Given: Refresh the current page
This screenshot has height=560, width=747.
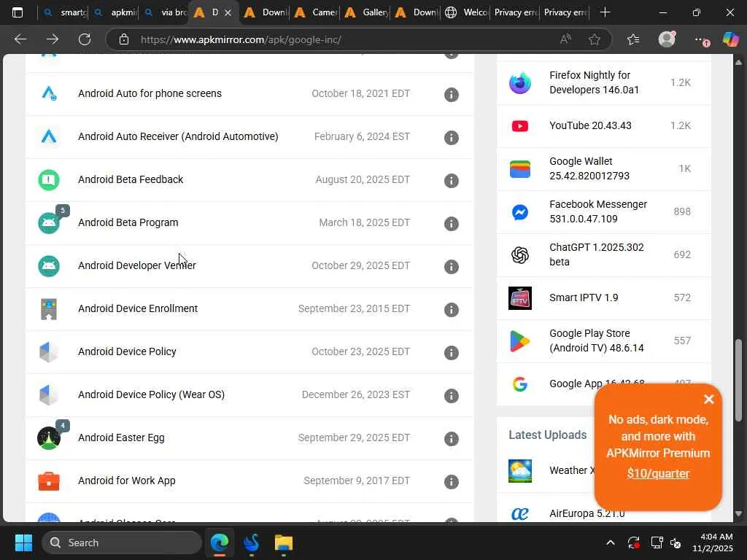Looking at the screenshot, I should pos(85,39).
